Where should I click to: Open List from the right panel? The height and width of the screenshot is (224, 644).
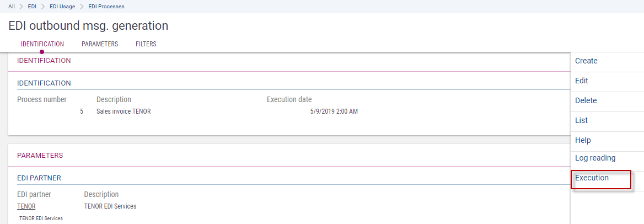coord(581,120)
